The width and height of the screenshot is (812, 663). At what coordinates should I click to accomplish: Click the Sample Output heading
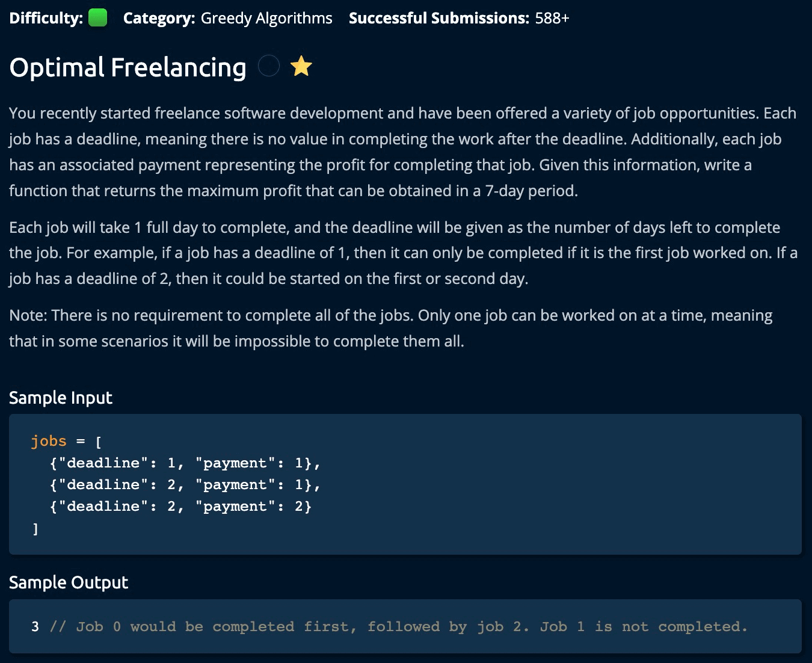[69, 582]
